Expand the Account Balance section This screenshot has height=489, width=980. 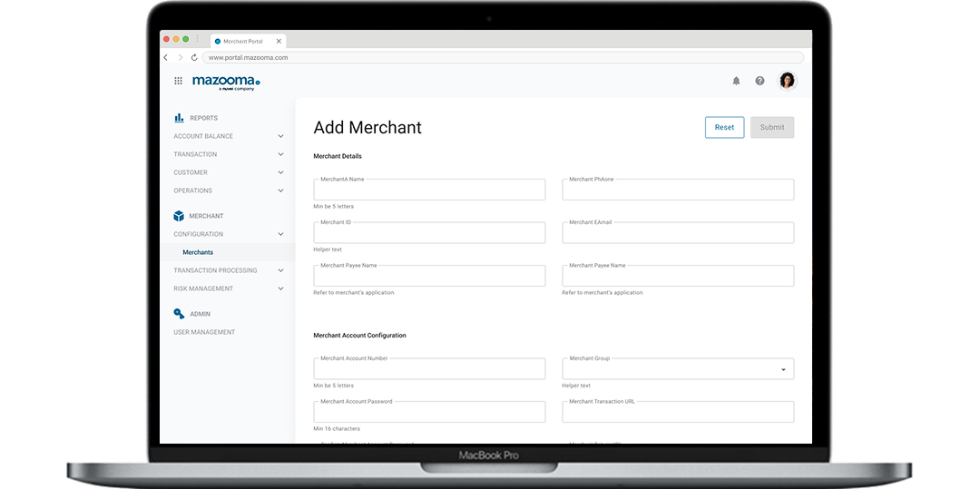(280, 136)
